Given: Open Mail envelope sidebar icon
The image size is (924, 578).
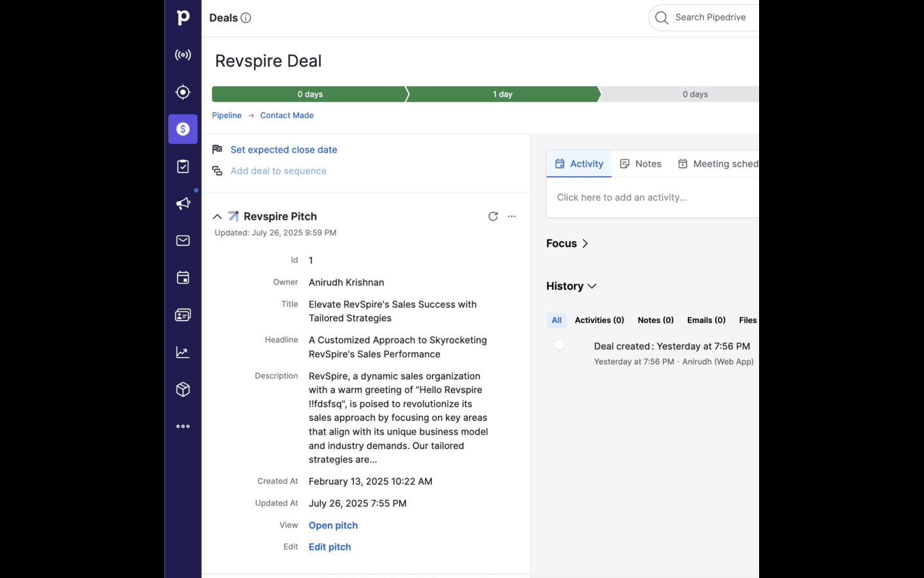Looking at the screenshot, I should (x=183, y=241).
